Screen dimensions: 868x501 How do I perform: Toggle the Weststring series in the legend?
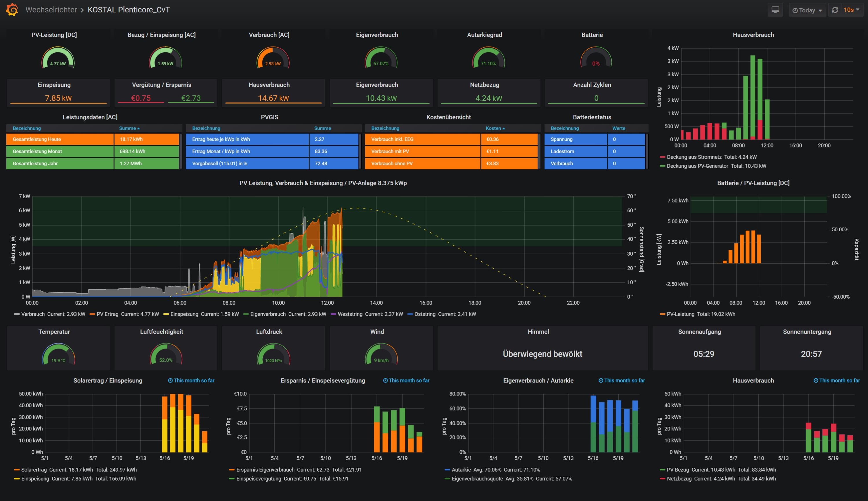pos(350,314)
